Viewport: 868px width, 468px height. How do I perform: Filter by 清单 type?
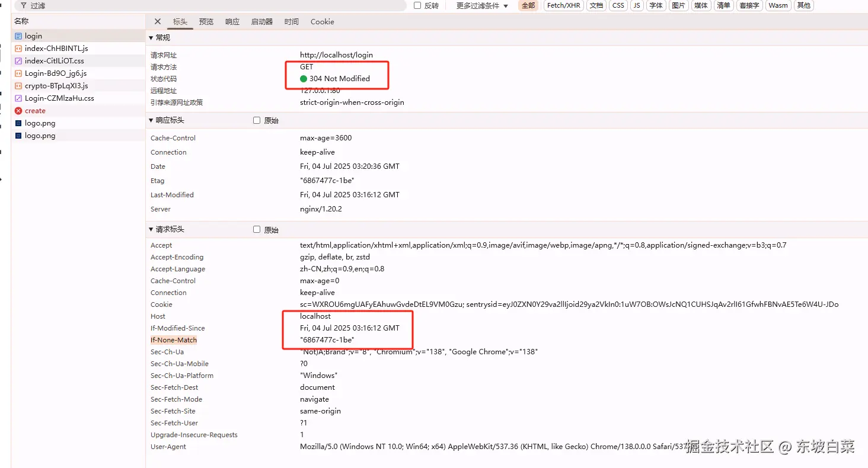[x=723, y=5]
